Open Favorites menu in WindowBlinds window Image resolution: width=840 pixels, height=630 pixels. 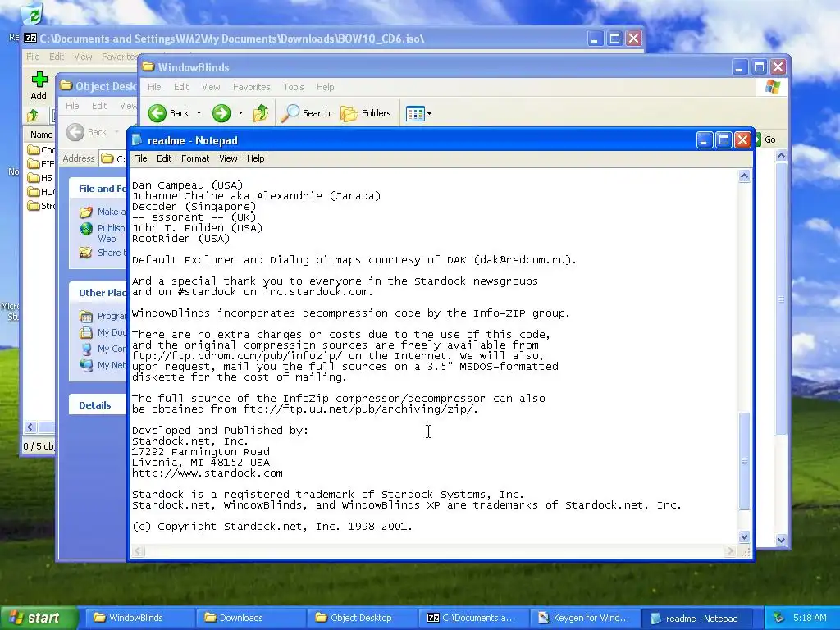(x=251, y=87)
